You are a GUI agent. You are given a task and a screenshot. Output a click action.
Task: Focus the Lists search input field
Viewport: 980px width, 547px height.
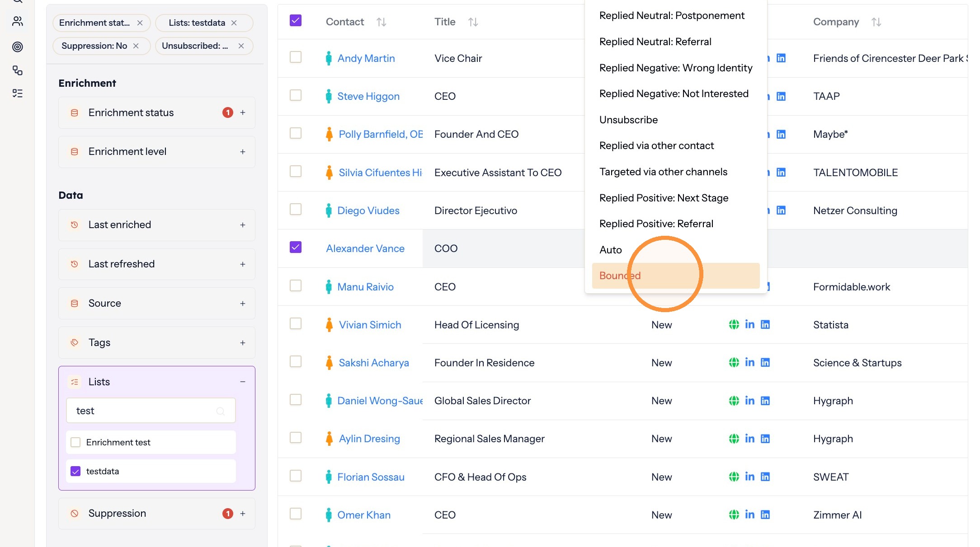pos(151,411)
